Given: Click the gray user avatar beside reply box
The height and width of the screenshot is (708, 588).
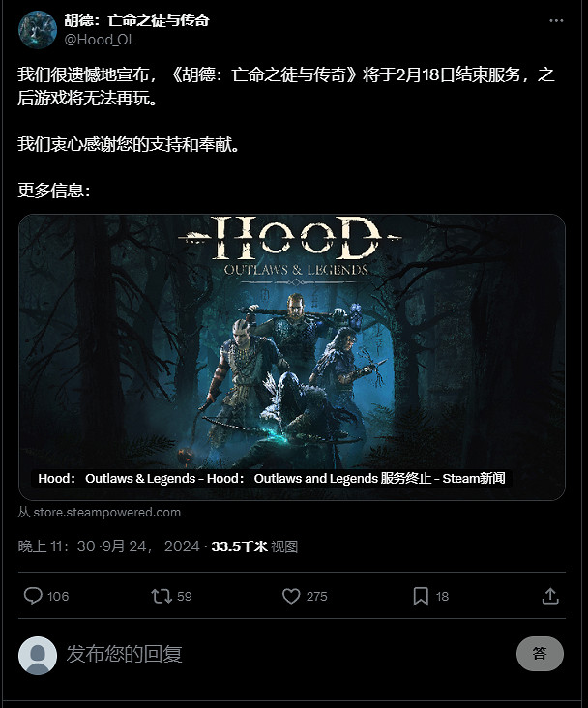Looking at the screenshot, I should (x=38, y=655).
